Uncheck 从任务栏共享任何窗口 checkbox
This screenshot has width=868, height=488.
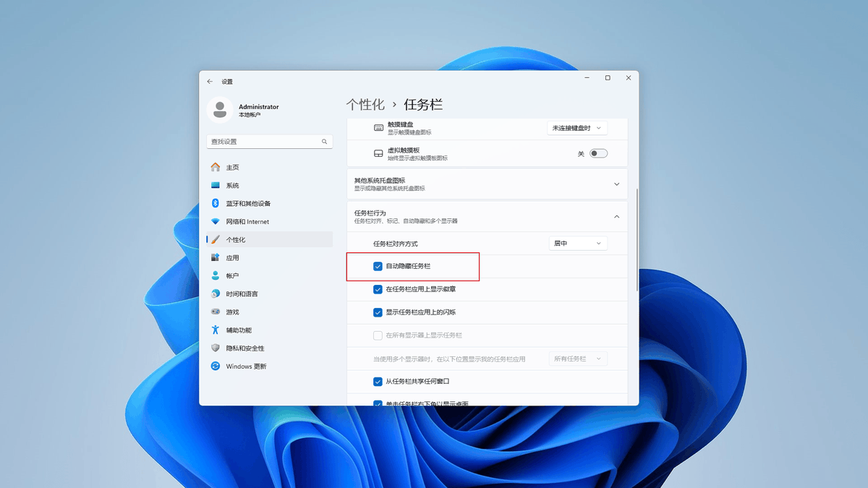[x=378, y=381]
